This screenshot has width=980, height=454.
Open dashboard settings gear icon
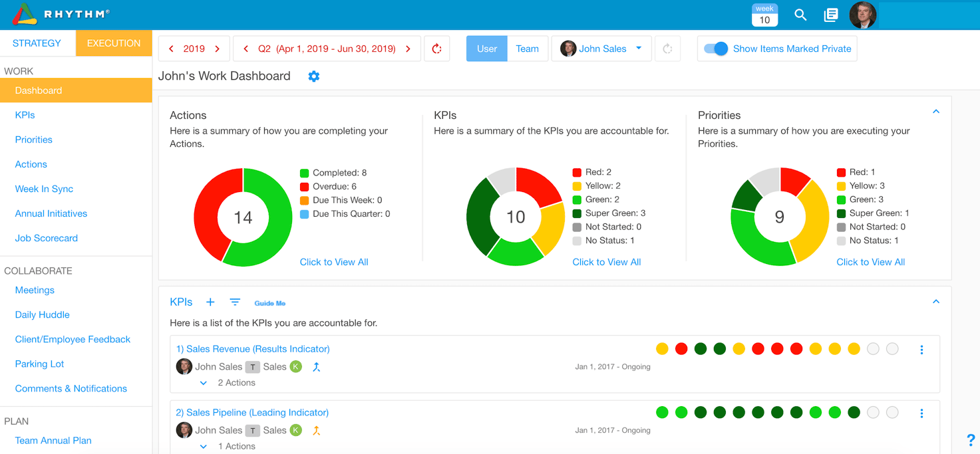click(314, 76)
